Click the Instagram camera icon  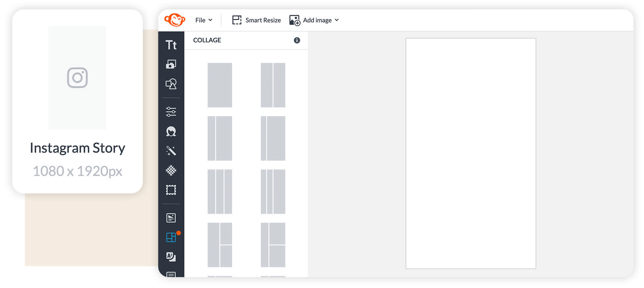(77, 77)
